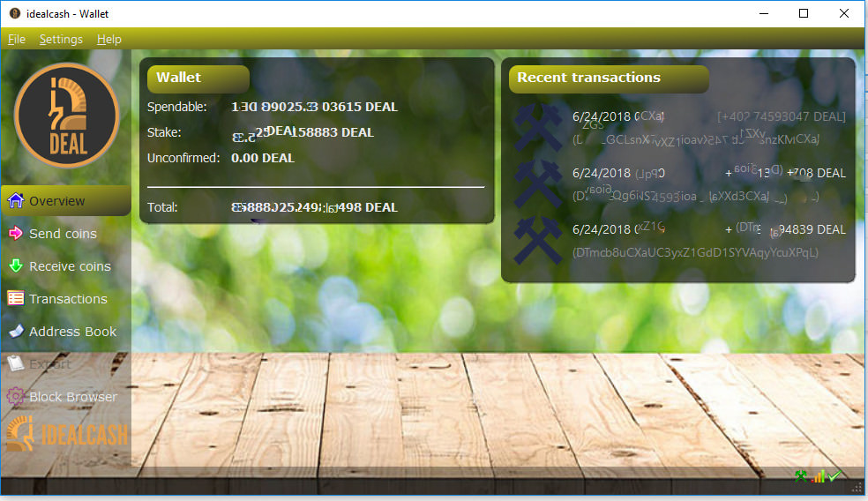Open the Settings menu

pyautogui.click(x=61, y=40)
